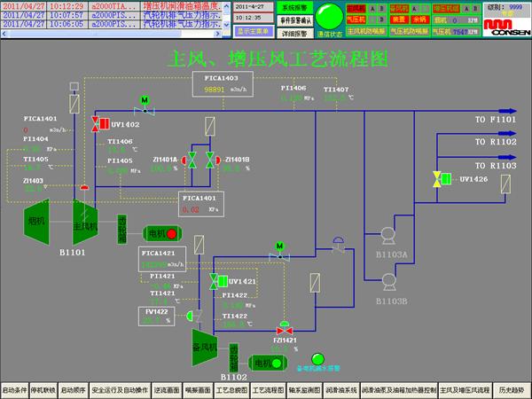Select the 10:12:29 alarm row
Screen dimensions: 532x399
coord(112,6)
